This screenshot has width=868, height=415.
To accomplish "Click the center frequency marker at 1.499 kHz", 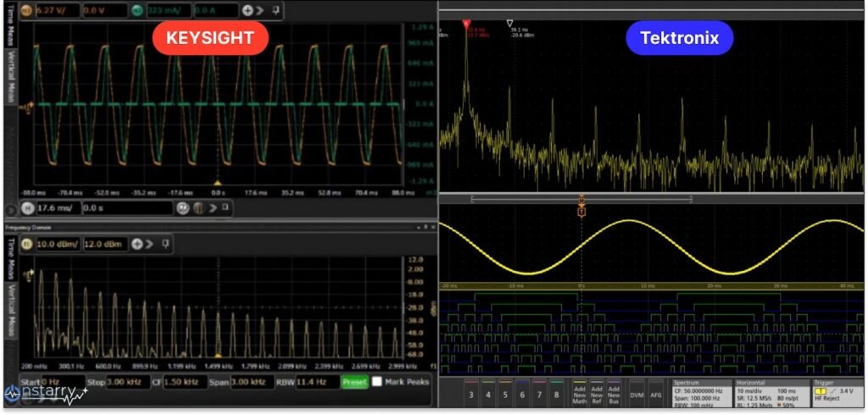I will (218, 356).
